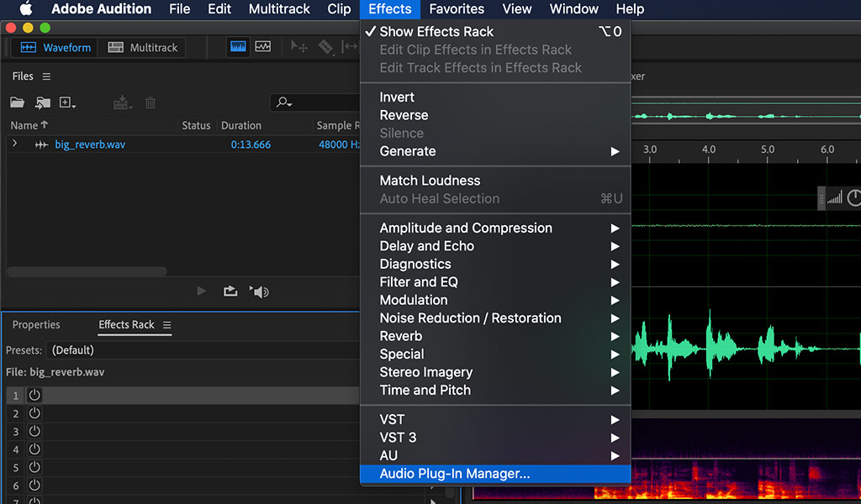Expand the AU plug-ins submenu
Image resolution: width=861 pixels, height=504 pixels.
click(494, 456)
